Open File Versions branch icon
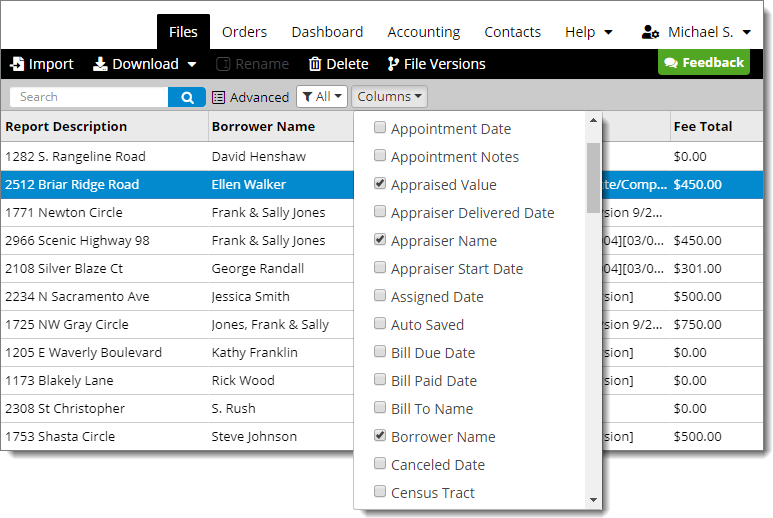 pos(392,64)
